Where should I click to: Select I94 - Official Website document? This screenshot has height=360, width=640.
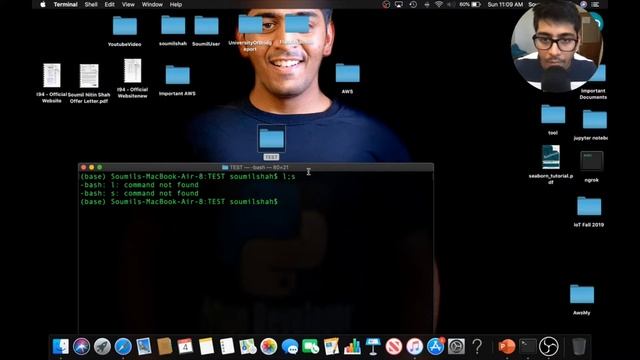coord(52,76)
